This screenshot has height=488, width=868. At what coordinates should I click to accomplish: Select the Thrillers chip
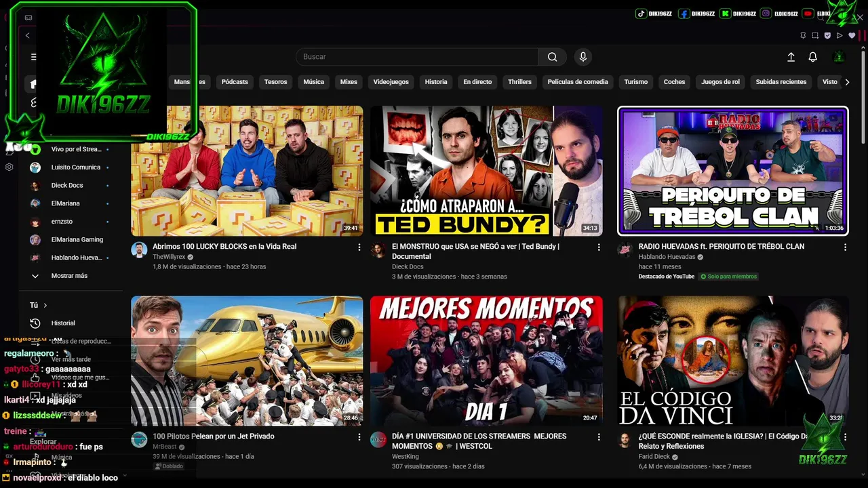(519, 82)
